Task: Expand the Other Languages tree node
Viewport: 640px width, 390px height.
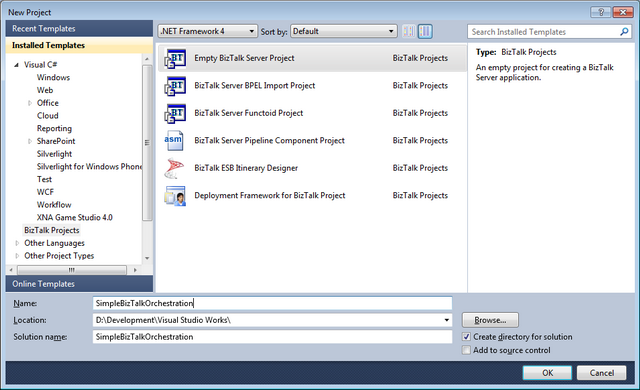Action: pos(17,243)
